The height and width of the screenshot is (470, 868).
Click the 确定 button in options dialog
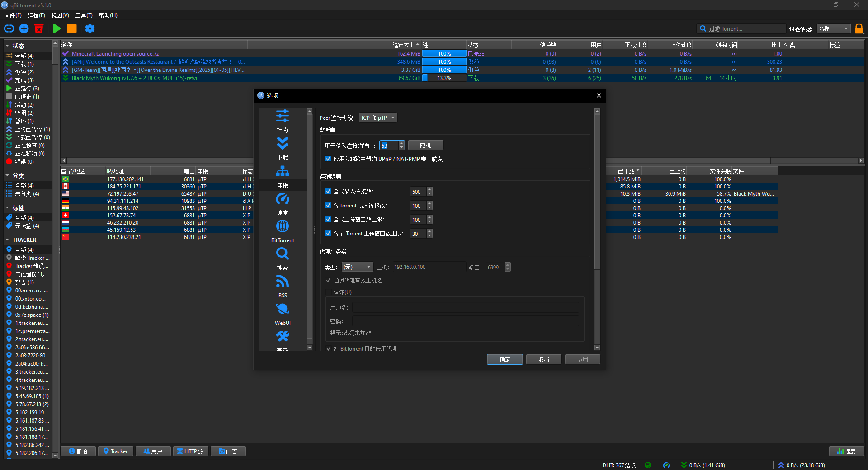pyautogui.click(x=505, y=359)
